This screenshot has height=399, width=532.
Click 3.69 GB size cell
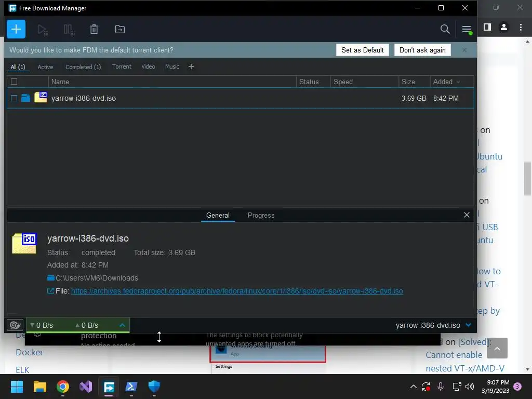coord(414,98)
